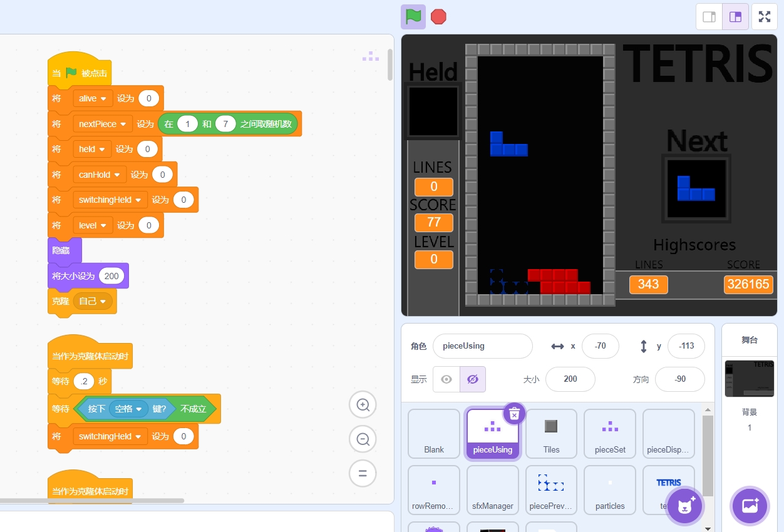Delete the pieceUsing sprite

tap(514, 414)
